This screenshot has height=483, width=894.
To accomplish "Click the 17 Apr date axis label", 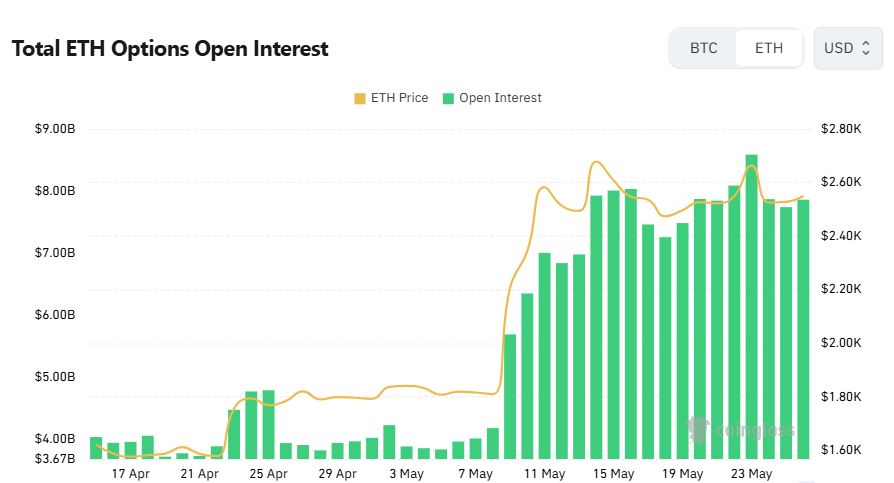I will pyautogui.click(x=131, y=474).
